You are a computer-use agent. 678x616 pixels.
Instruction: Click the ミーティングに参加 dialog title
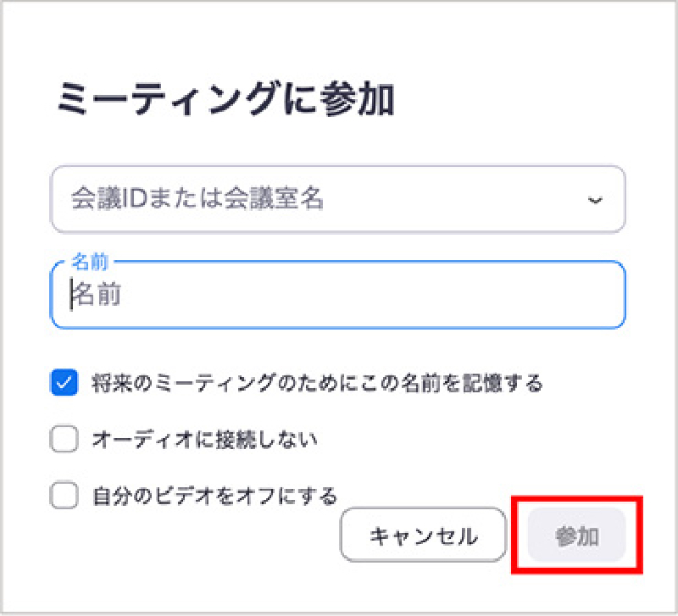225,99
